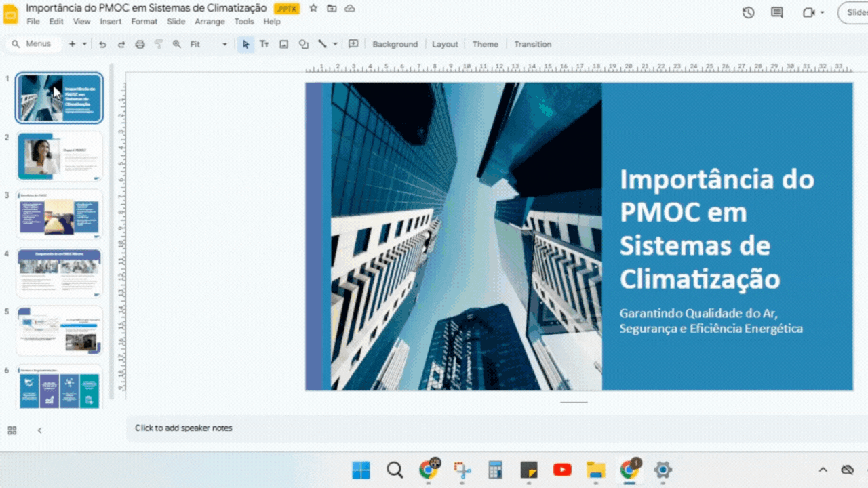Undo the last action

[x=102, y=44]
